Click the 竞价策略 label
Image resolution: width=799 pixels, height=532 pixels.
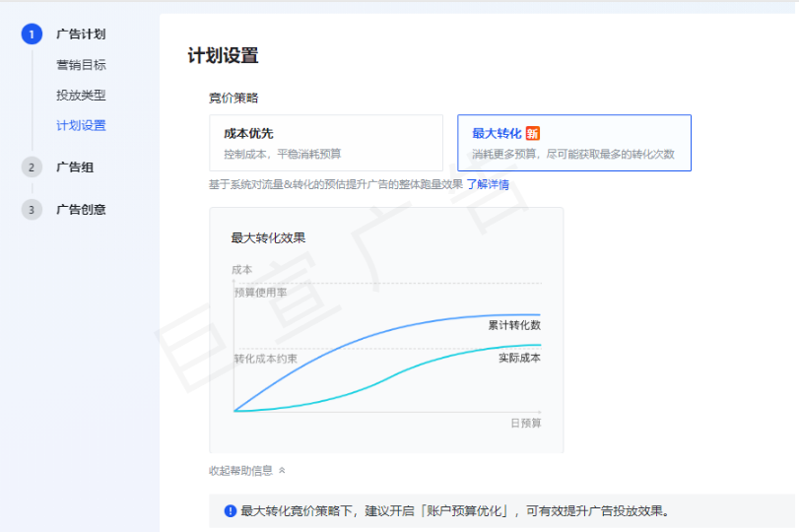tap(233, 98)
